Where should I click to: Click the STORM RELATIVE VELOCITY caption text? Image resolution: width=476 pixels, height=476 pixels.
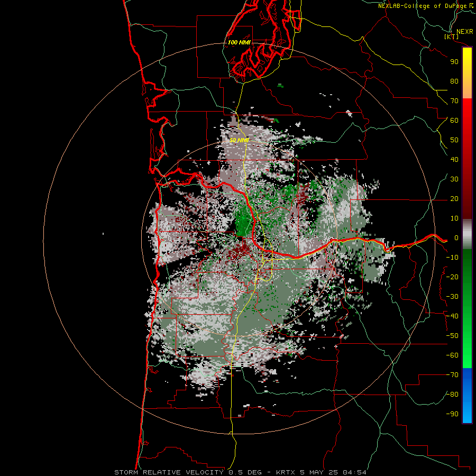pos(169,472)
